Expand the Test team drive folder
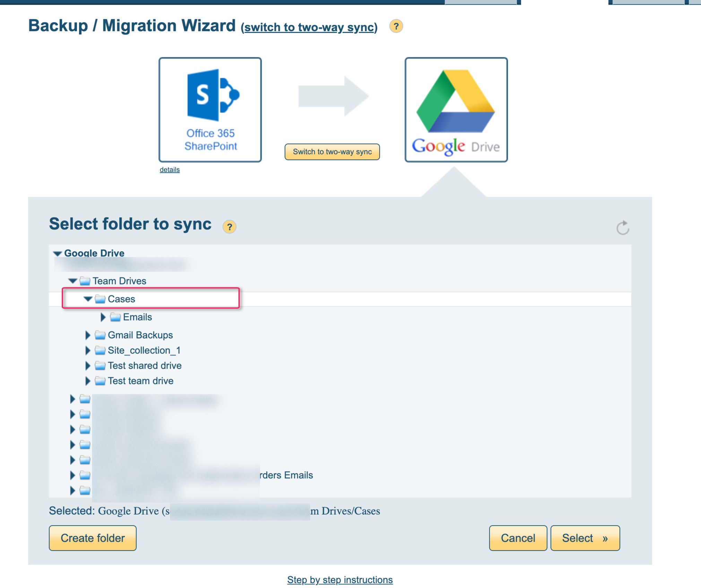Viewport: 701px width, 588px height. point(88,381)
